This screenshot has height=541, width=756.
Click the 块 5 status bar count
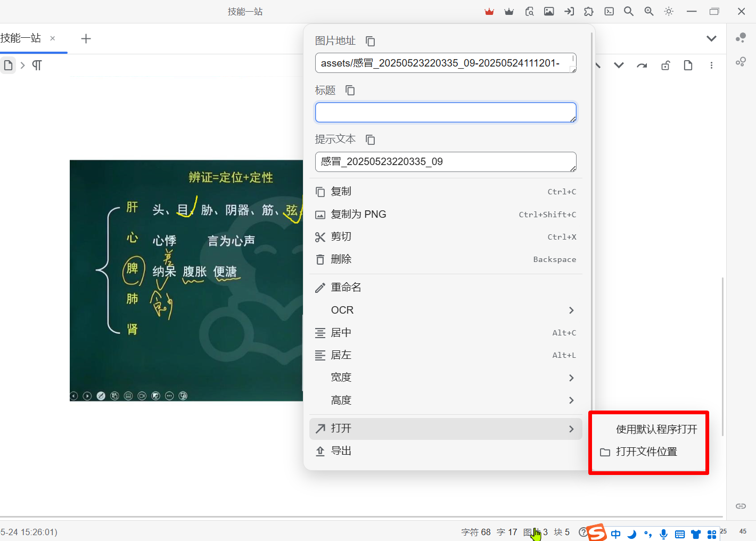(562, 532)
